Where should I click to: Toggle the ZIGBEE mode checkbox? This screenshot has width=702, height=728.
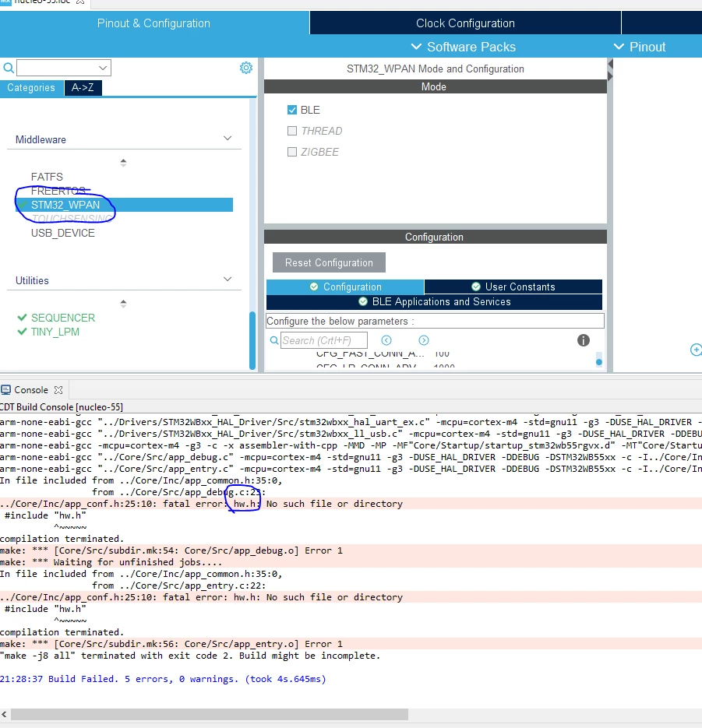291,152
